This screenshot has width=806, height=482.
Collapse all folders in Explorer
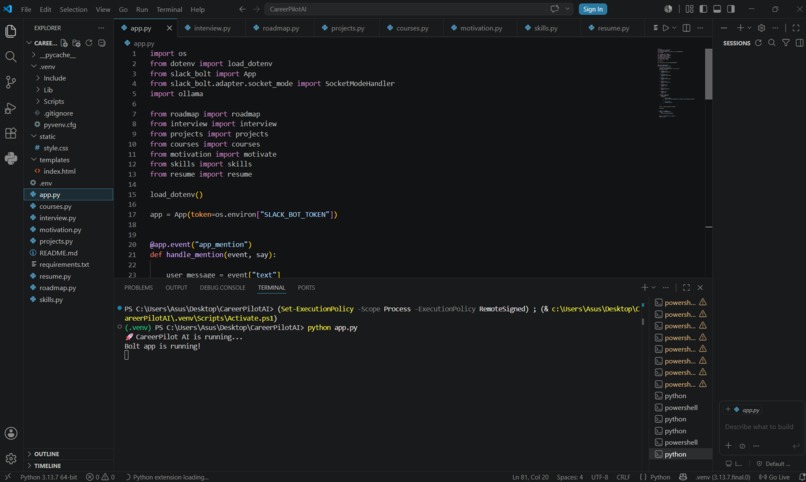102,43
